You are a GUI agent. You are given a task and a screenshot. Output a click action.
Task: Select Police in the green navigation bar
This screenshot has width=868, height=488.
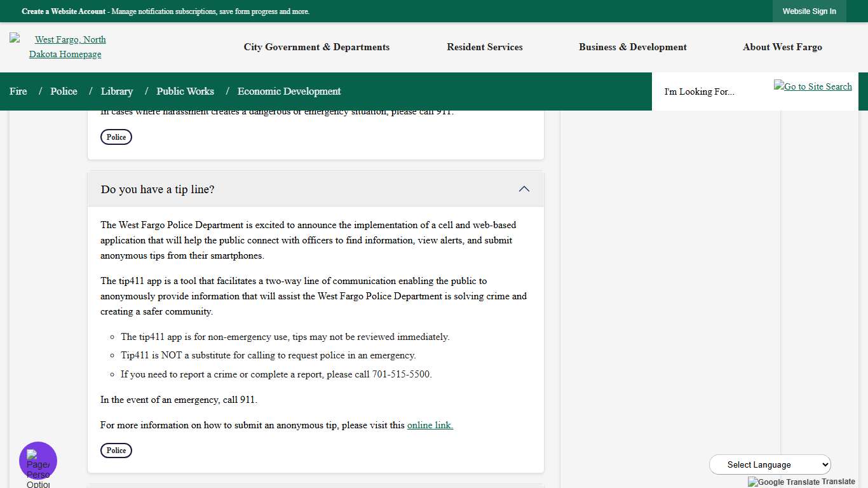64,91
